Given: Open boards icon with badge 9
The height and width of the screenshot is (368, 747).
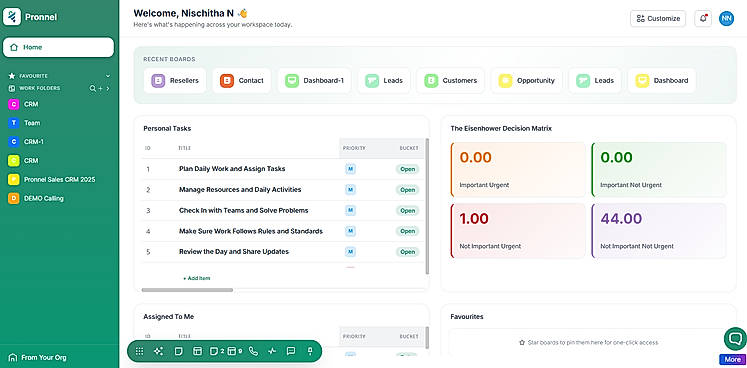Looking at the screenshot, I should point(234,351).
